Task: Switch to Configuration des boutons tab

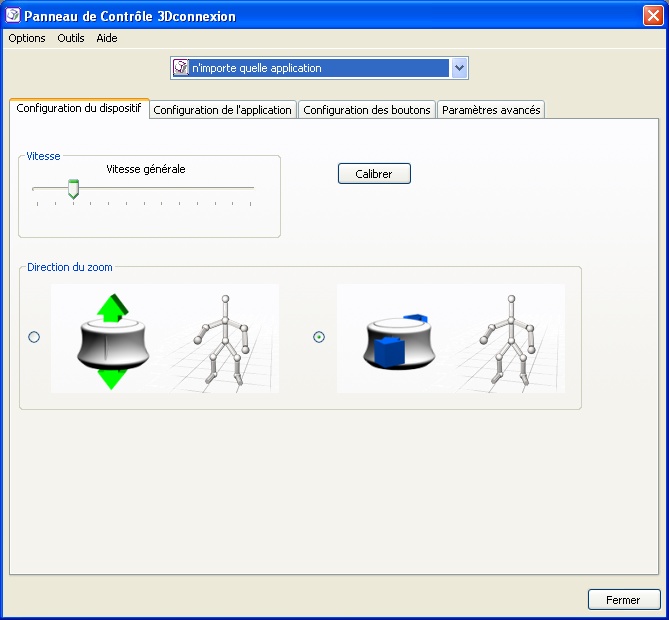Action: point(366,110)
